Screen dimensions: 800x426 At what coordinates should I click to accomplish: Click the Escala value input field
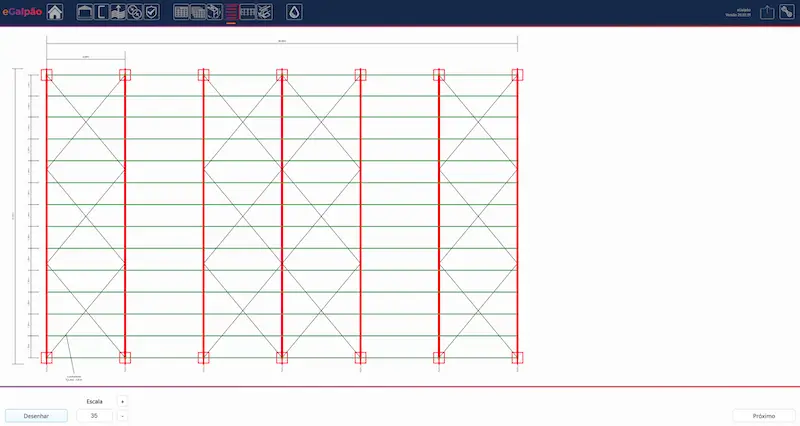coord(94,415)
